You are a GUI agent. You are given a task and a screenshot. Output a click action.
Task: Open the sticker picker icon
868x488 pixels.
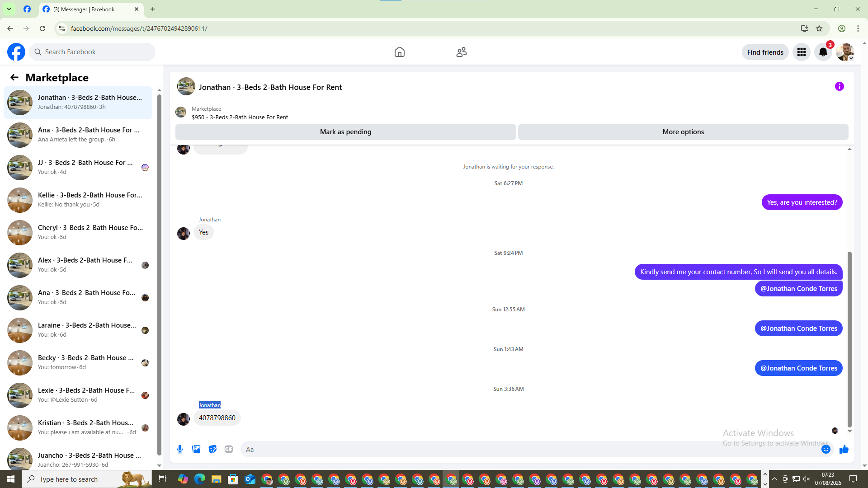click(212, 449)
